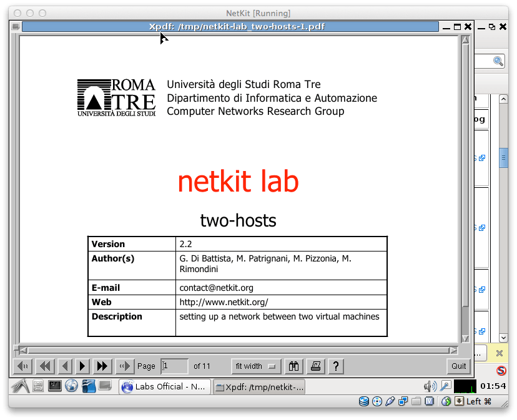517x420 pixels.
Task: Click the VirtualBox USB devices status icon
Action: point(390,401)
